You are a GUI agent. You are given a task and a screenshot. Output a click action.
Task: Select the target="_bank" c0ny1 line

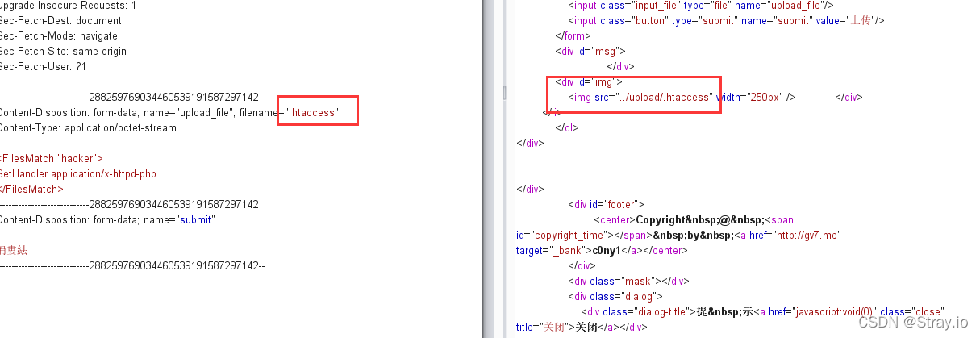pyautogui.click(x=602, y=251)
